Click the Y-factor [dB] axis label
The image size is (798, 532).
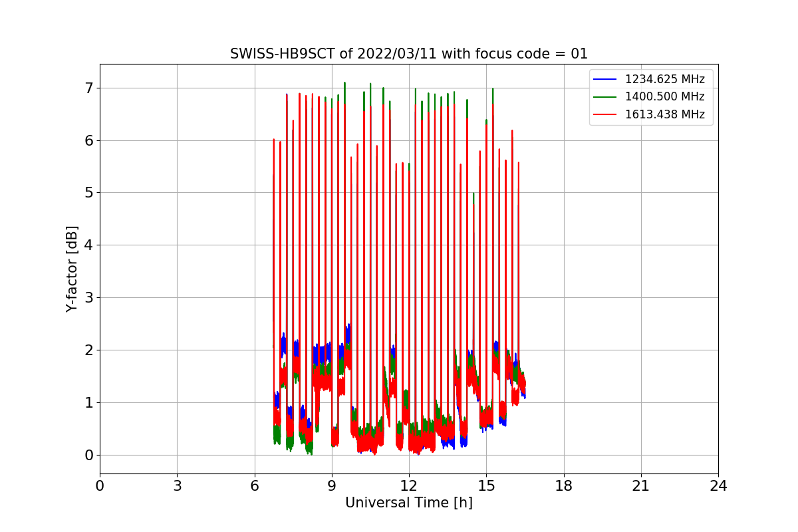pos(72,269)
